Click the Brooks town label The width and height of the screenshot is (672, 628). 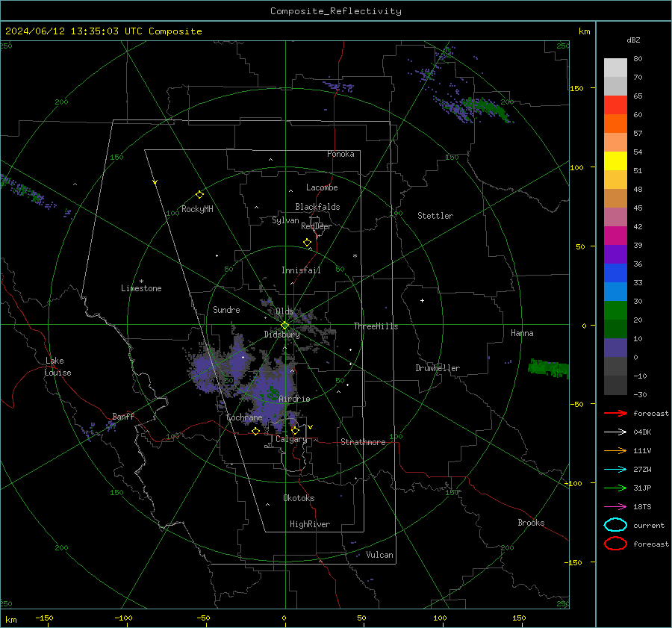coord(531,523)
